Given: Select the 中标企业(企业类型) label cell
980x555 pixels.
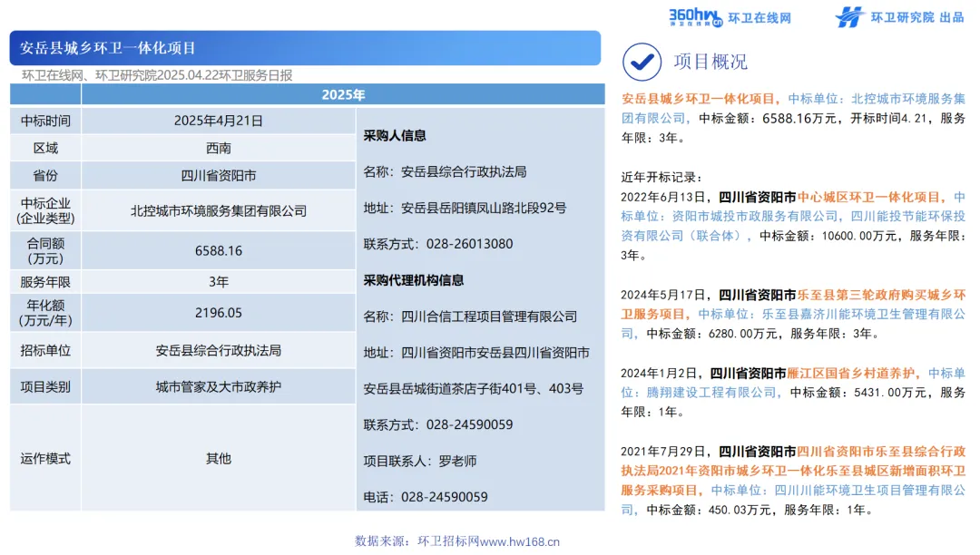Looking at the screenshot, I should 45,211.
